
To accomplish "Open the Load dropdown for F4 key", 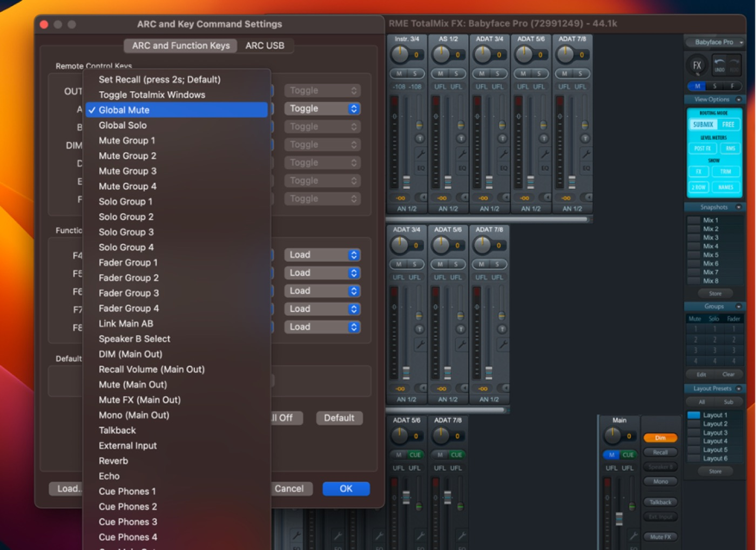I will (322, 255).
